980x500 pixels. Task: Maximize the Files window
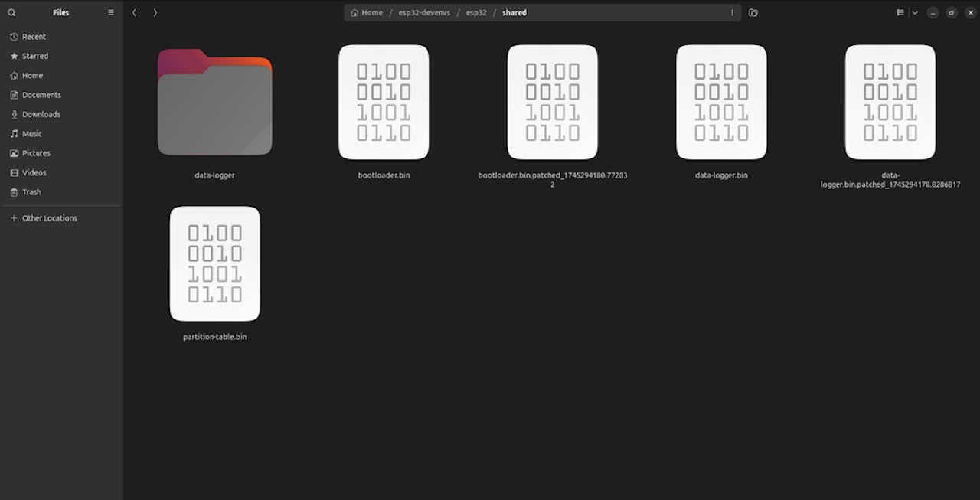pos(952,12)
